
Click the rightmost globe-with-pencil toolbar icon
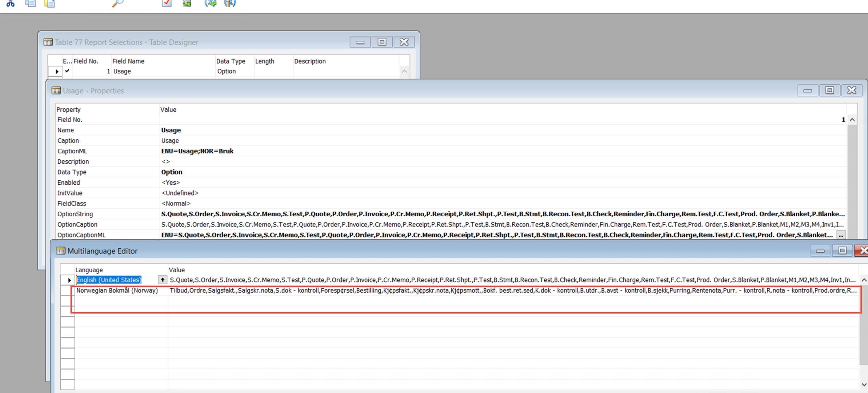point(230,4)
